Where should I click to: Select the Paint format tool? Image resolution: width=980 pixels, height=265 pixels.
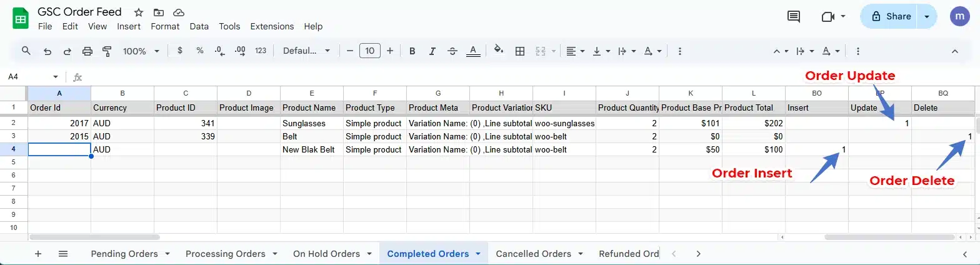(x=107, y=51)
